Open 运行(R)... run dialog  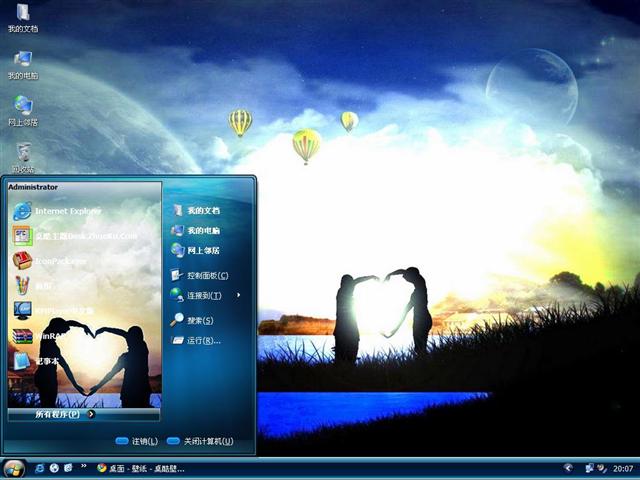click(196, 340)
